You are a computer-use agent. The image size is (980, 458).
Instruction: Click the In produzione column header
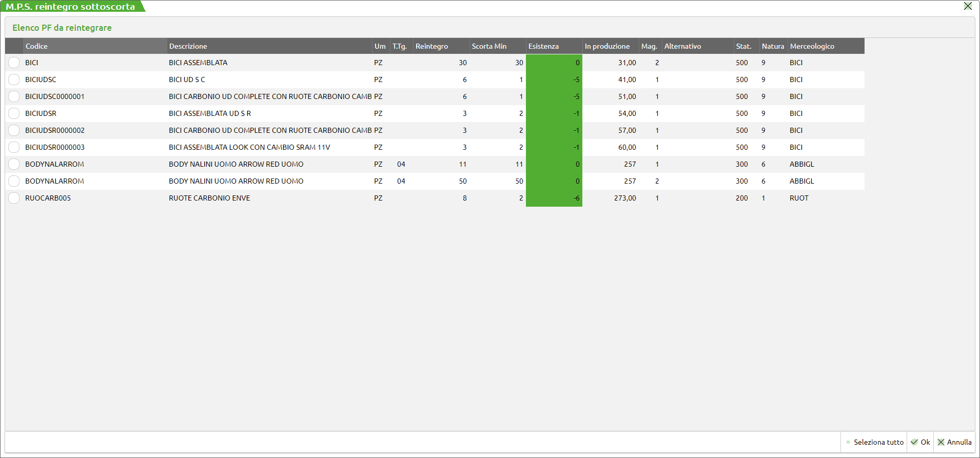[x=607, y=46]
